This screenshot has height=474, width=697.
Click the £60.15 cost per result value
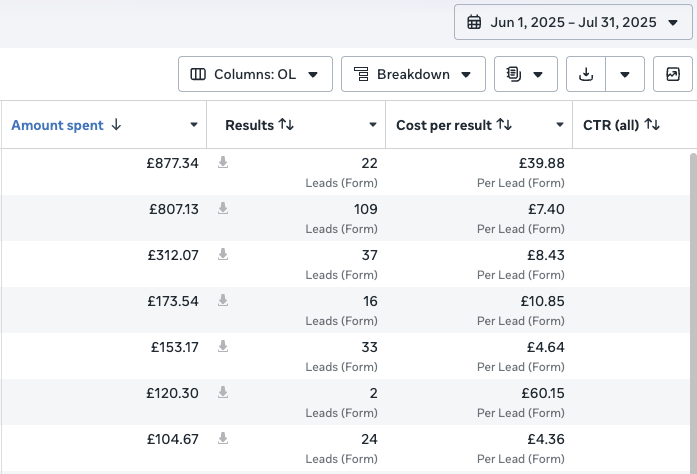(x=543, y=394)
